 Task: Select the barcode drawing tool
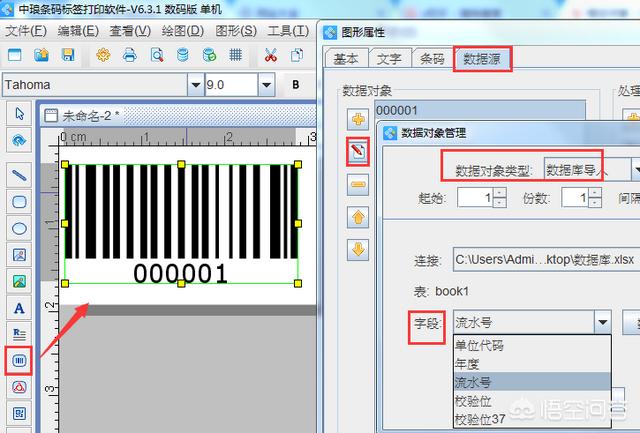click(x=19, y=361)
